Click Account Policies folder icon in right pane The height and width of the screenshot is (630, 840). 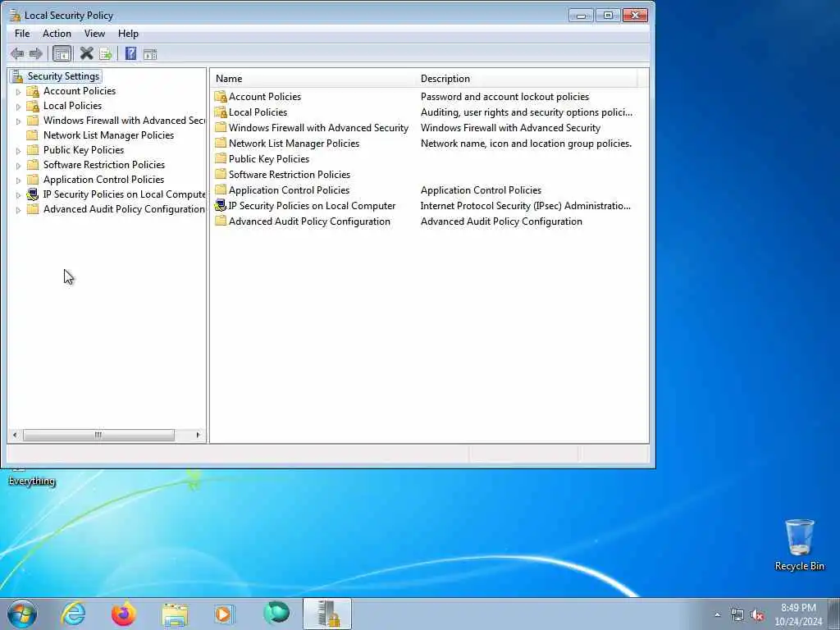click(221, 97)
